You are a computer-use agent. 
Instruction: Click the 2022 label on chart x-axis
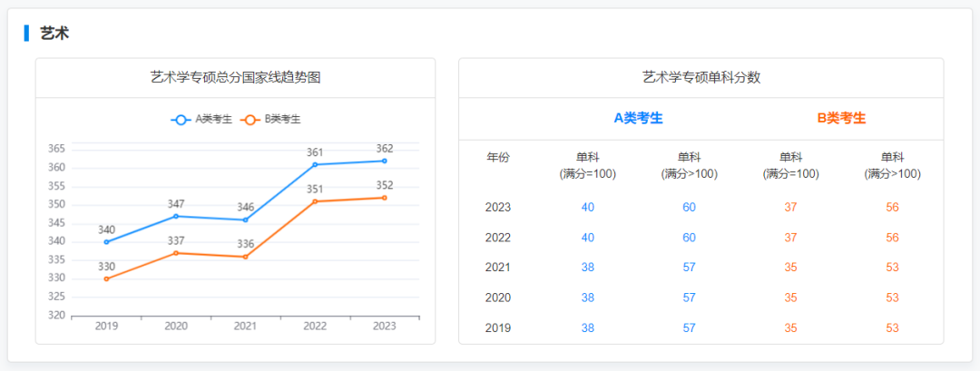pyautogui.click(x=315, y=327)
